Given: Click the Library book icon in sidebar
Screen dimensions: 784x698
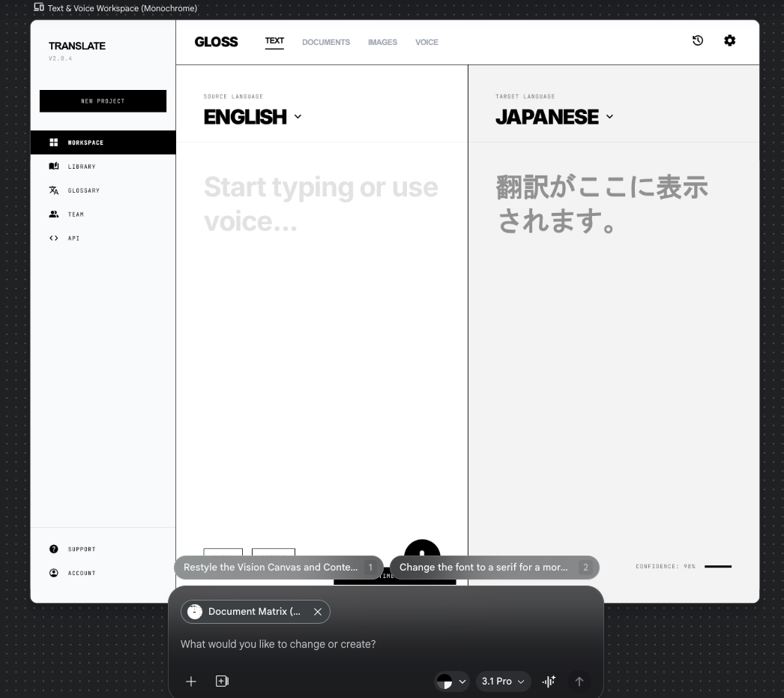Looking at the screenshot, I should tap(53, 166).
